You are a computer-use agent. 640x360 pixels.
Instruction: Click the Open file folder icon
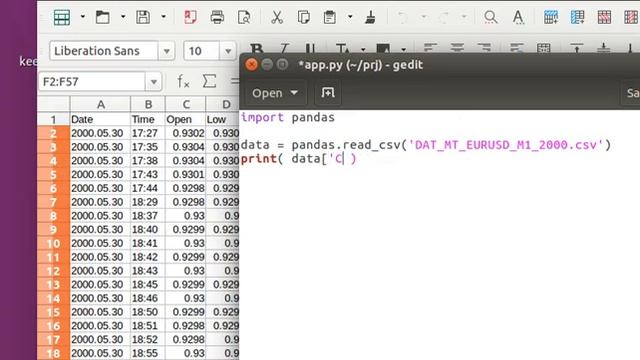102,18
